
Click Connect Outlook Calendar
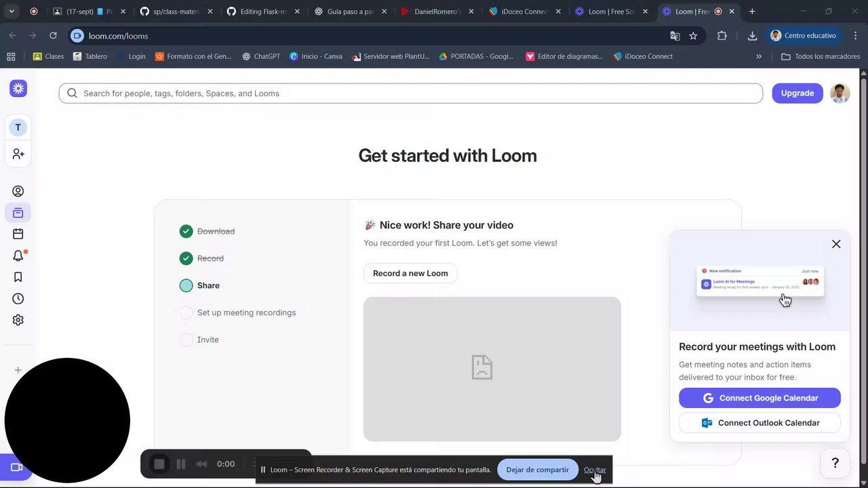(x=759, y=423)
